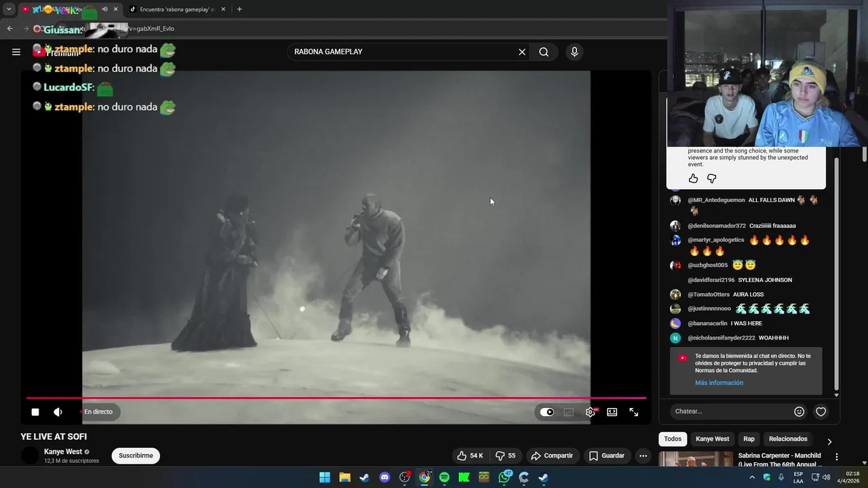Screen dimensions: 868x488
Task: Thumbs up the chat summary
Action: click(693, 179)
